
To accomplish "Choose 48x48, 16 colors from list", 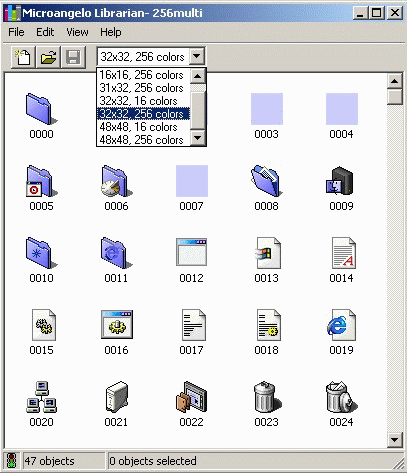I will click(143, 127).
